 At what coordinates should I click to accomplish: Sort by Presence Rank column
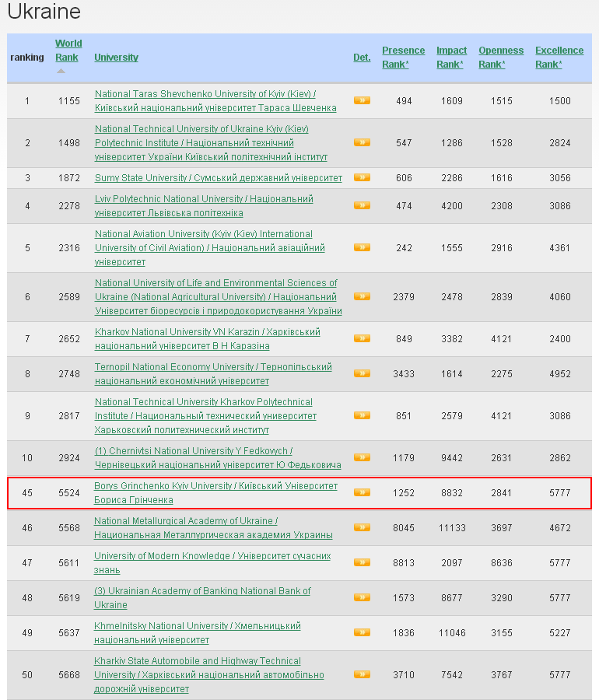tap(404, 57)
